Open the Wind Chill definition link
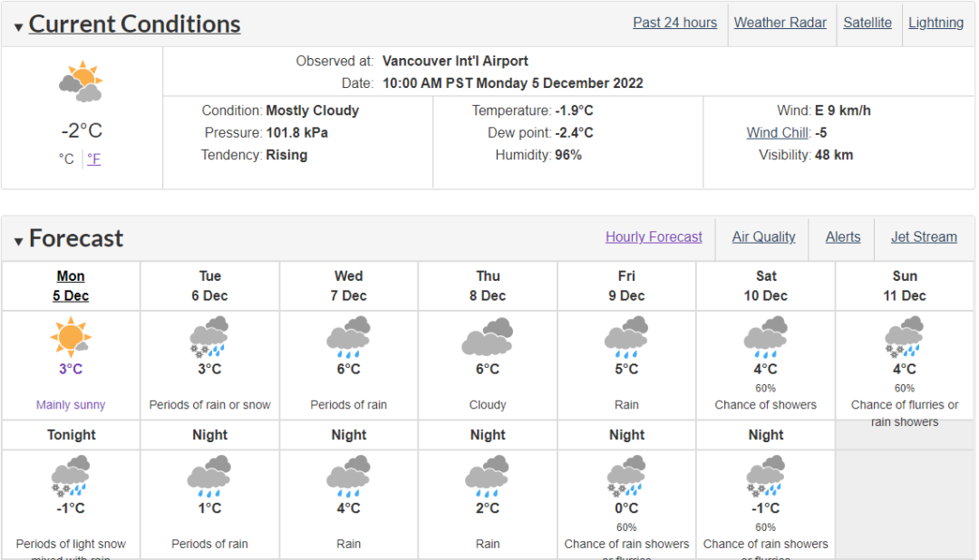 click(778, 133)
